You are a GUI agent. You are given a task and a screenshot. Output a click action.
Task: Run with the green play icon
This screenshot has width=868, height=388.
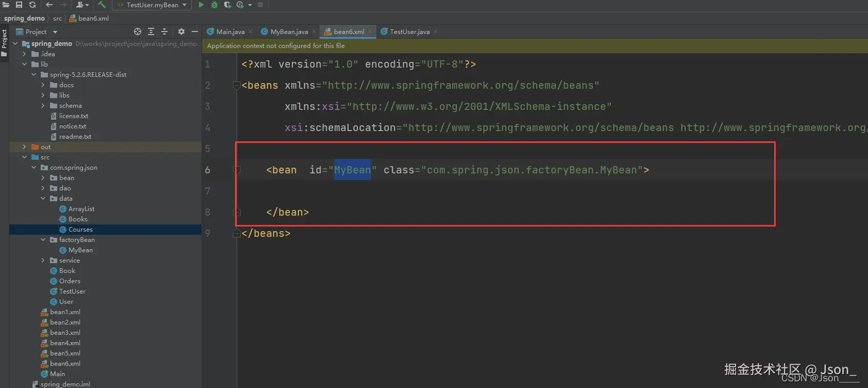click(x=201, y=5)
